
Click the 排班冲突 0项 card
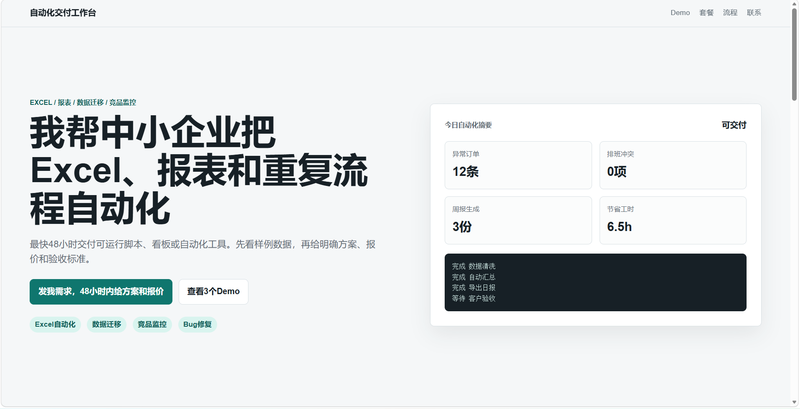click(x=672, y=165)
